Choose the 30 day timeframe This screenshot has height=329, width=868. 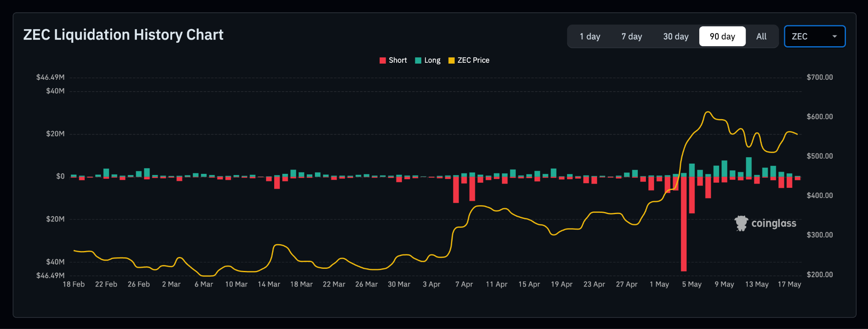[676, 36]
